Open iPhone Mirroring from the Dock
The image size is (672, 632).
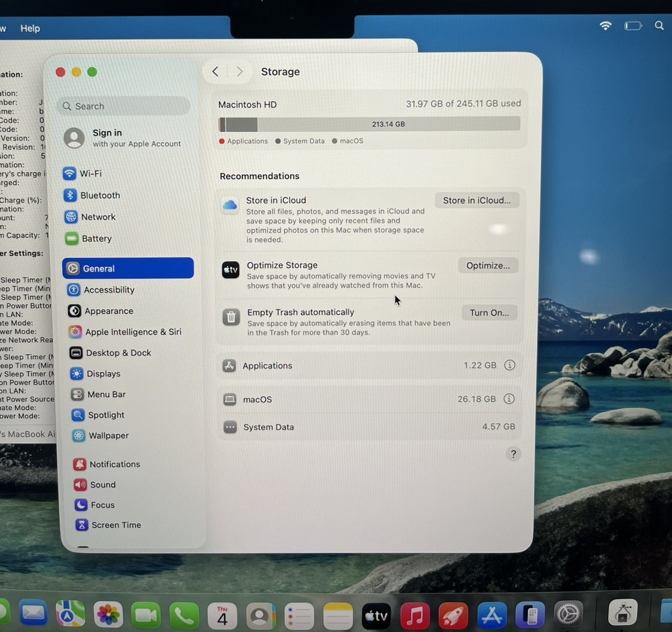pos(530,615)
